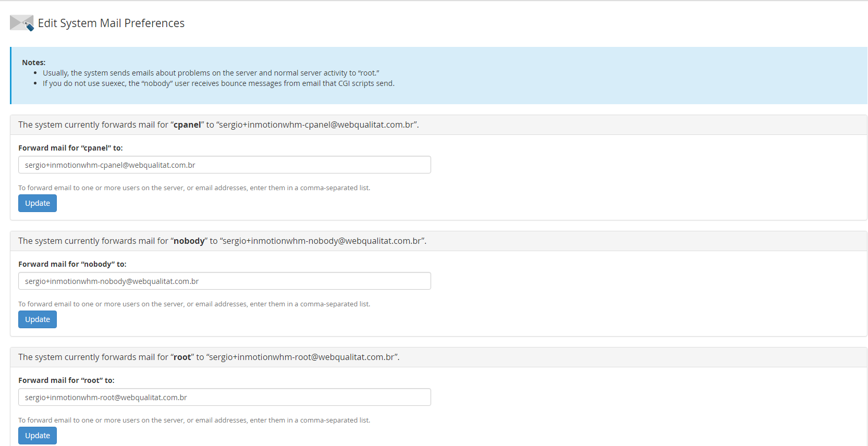Focus the cpanel forward address input field
This screenshot has height=446, width=868.
224,165
